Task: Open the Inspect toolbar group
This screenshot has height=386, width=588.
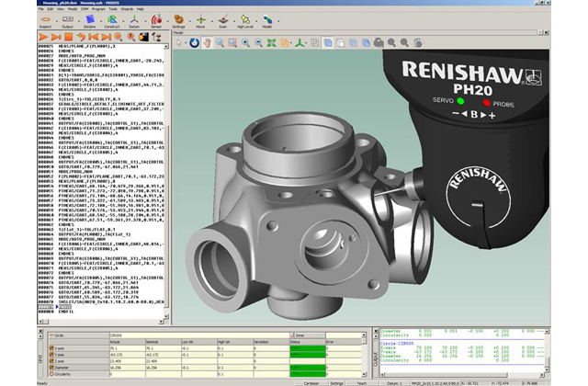Action: 45,21
